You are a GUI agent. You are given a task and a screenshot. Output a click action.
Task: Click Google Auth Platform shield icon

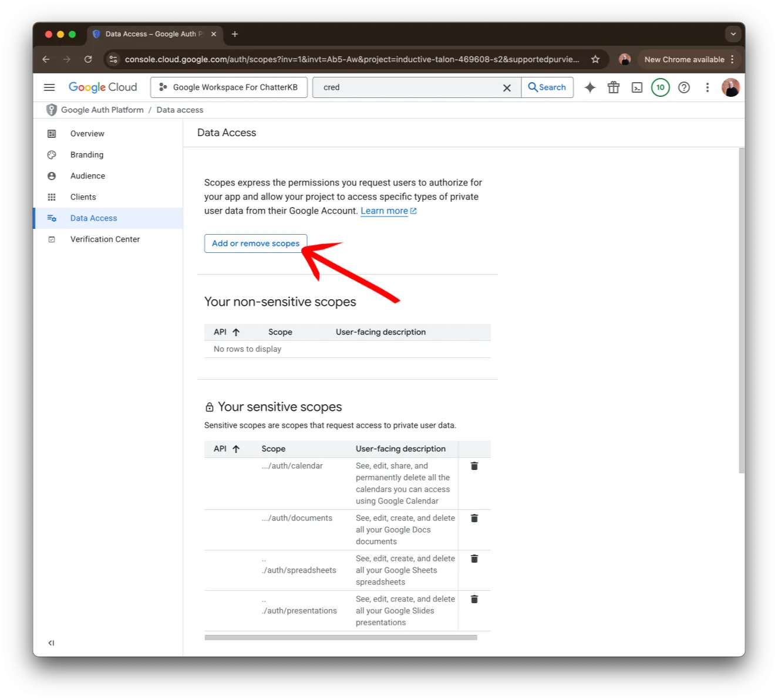coord(52,110)
